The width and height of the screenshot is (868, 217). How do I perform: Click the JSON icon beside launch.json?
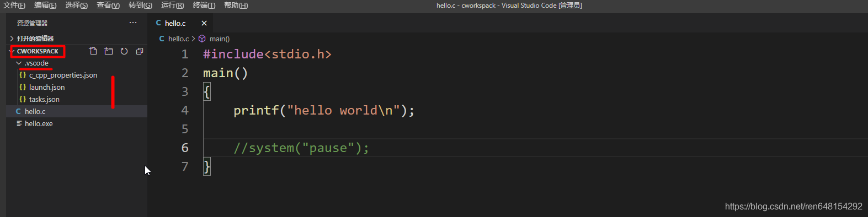[x=23, y=87]
